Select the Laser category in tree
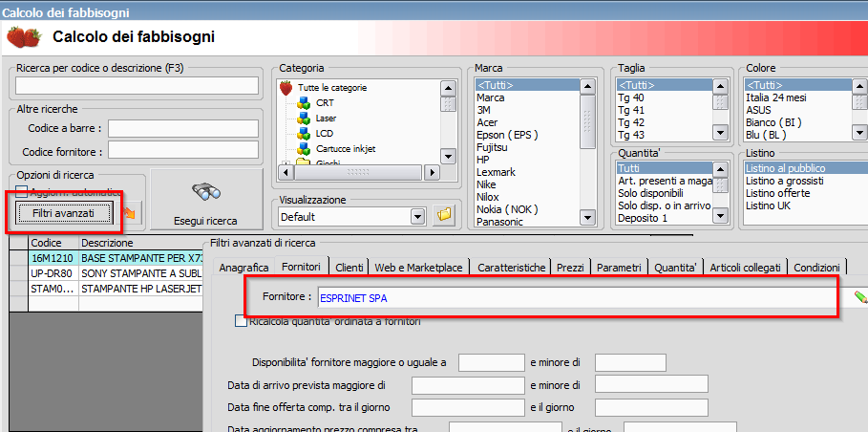 (x=326, y=118)
